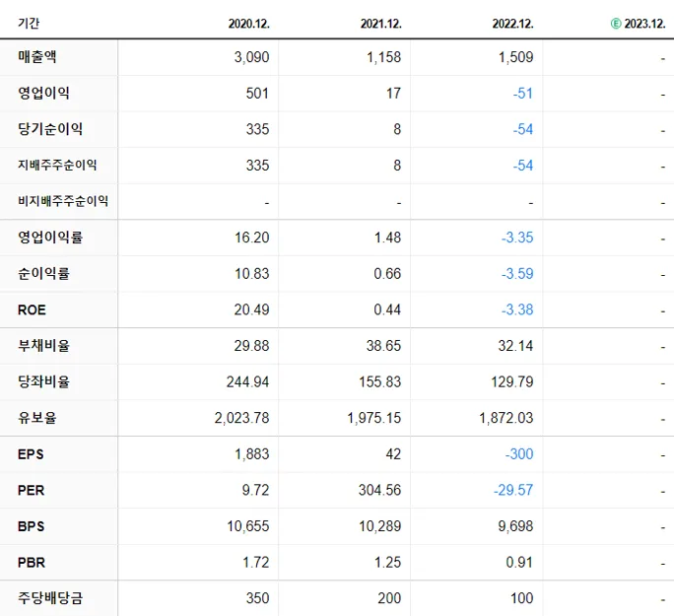Select the 당좌비율 value 244.94
This screenshot has height=616, width=674.
click(247, 382)
